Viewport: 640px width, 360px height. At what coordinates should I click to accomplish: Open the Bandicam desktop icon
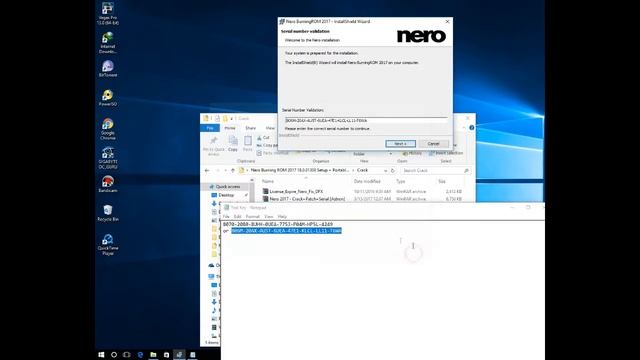click(108, 184)
